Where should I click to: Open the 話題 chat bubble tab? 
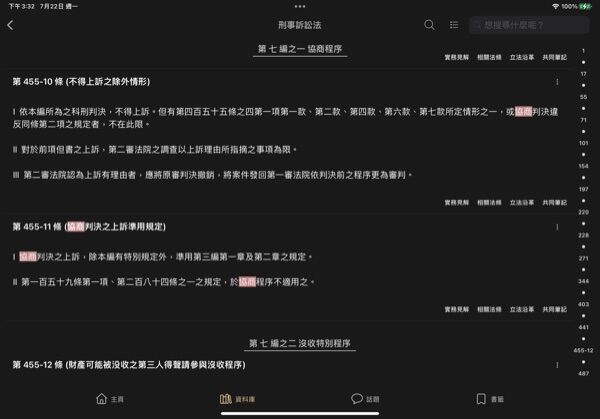tap(365, 399)
